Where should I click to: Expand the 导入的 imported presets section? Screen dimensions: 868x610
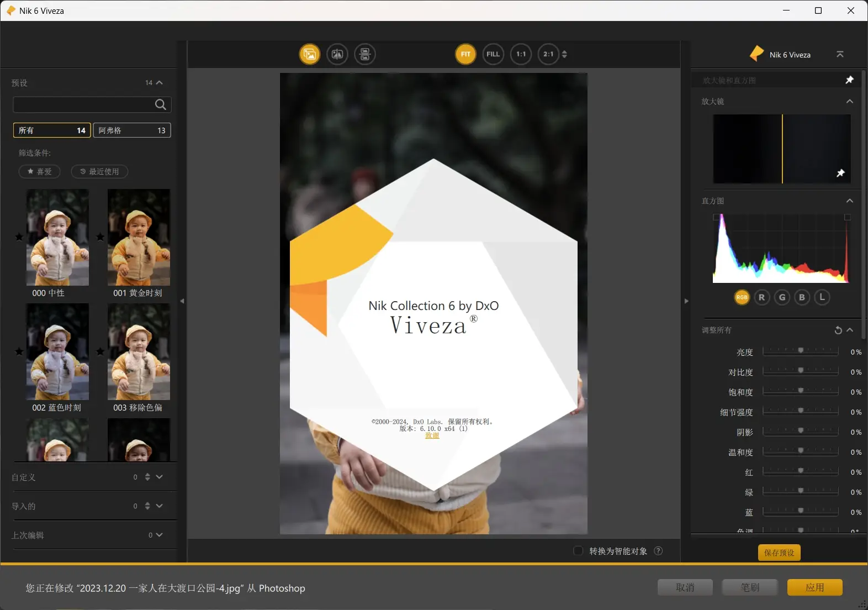160,506
